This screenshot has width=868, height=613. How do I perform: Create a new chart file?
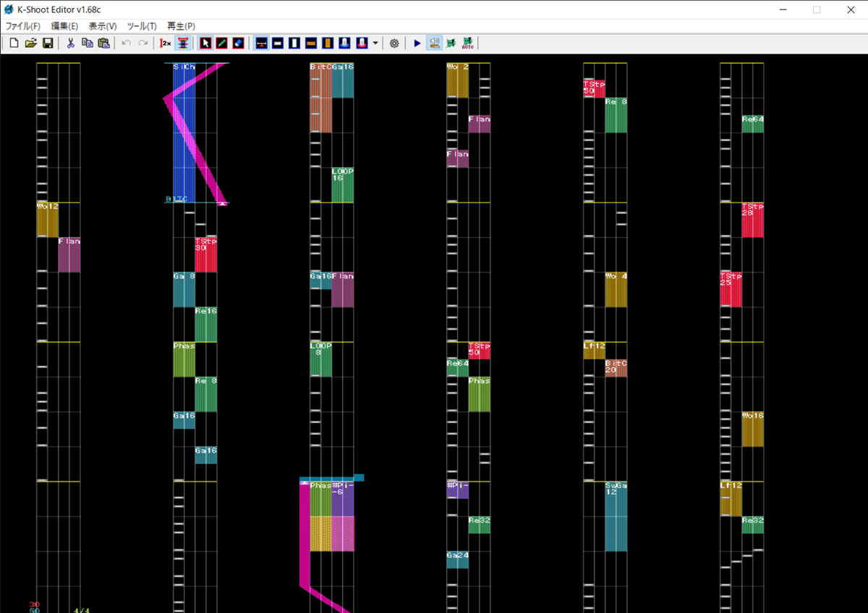coord(14,43)
